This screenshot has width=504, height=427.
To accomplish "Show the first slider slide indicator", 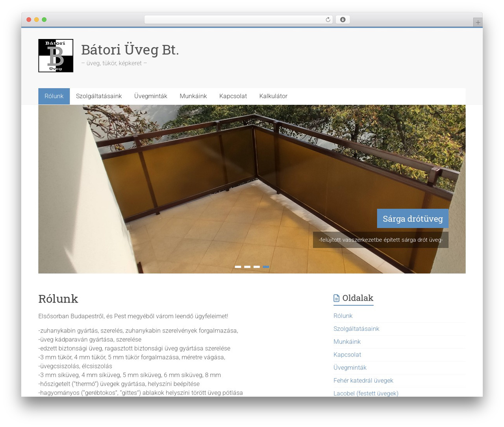I will click(x=238, y=267).
